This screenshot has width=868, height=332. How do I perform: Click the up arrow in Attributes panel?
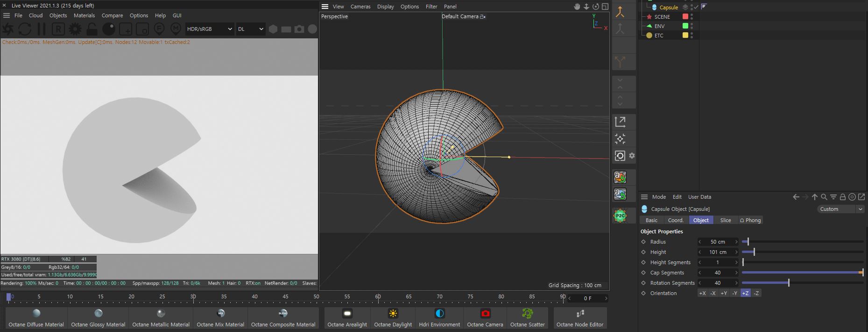[815, 197]
